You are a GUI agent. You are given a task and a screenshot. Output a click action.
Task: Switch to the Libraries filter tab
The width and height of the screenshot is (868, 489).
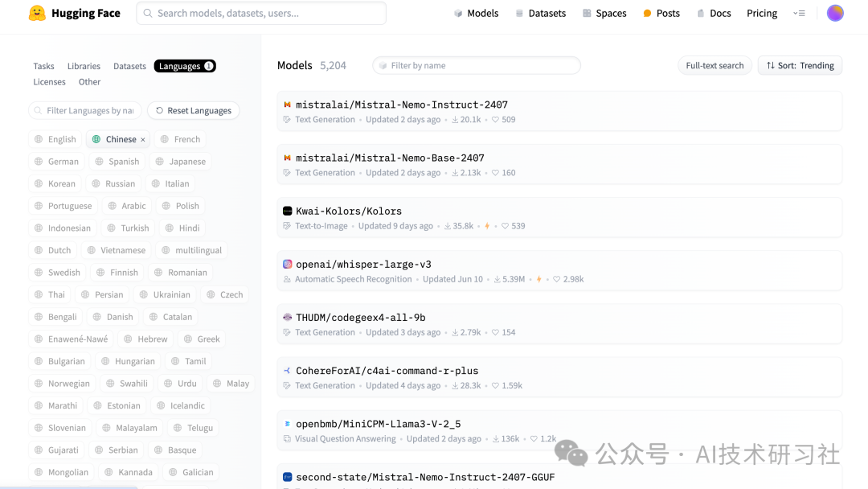pyautogui.click(x=84, y=66)
